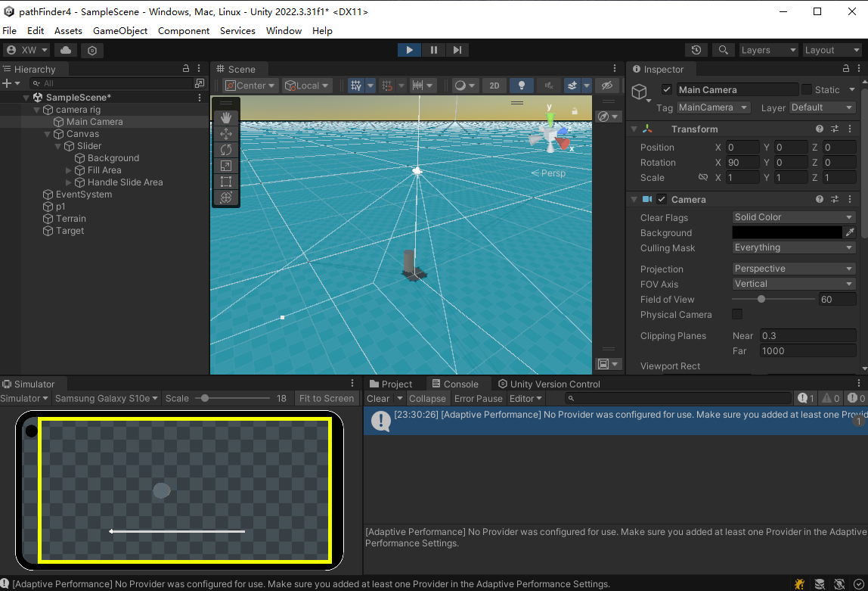Select the Rect Transform tool
868x591 pixels.
[x=225, y=182]
